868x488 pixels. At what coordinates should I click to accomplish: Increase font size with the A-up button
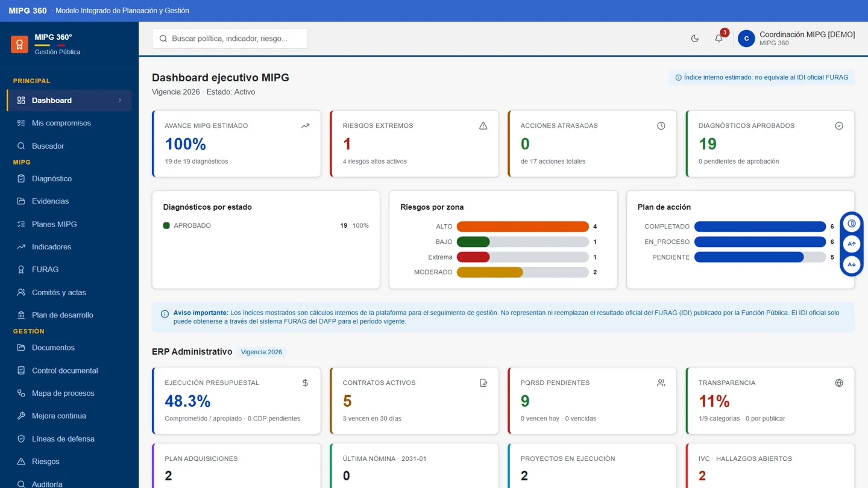coord(851,244)
